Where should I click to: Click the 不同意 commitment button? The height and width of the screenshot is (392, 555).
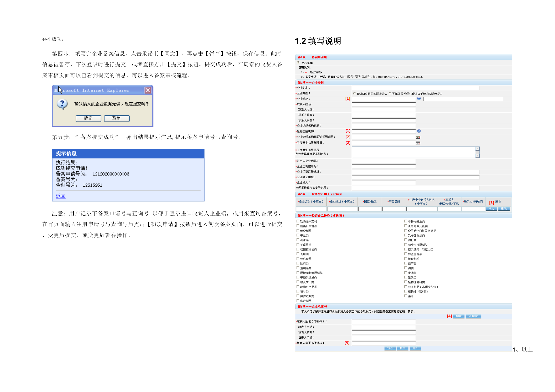(473, 316)
